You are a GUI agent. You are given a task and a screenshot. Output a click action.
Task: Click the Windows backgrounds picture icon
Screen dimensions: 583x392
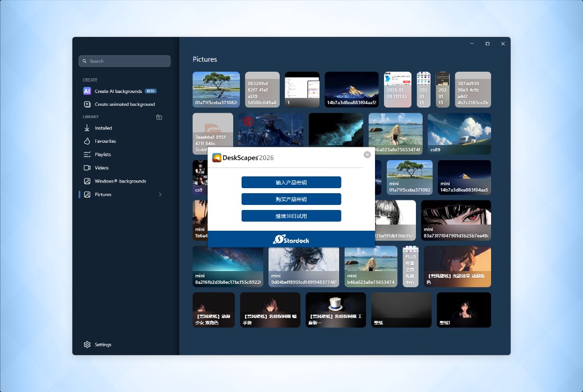tap(87, 181)
